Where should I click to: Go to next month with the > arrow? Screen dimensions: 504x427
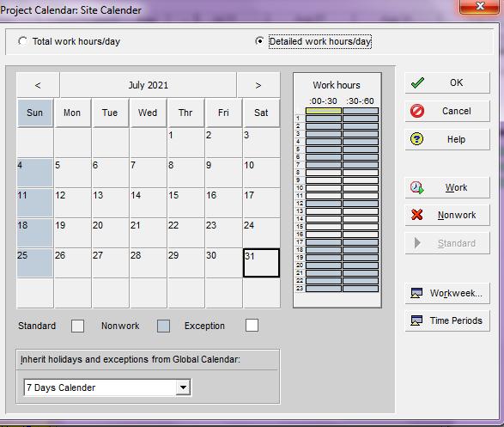[258, 85]
